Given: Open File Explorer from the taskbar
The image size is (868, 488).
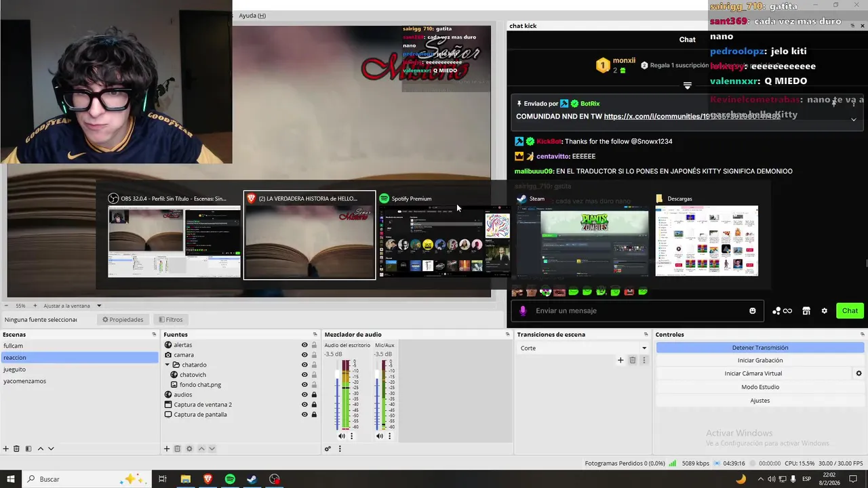Looking at the screenshot, I should [185, 479].
